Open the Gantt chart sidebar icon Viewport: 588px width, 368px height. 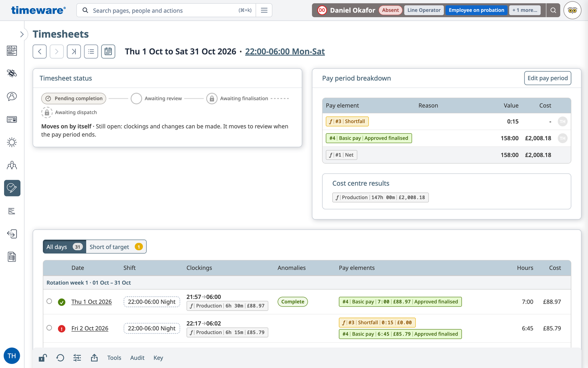[12, 211]
